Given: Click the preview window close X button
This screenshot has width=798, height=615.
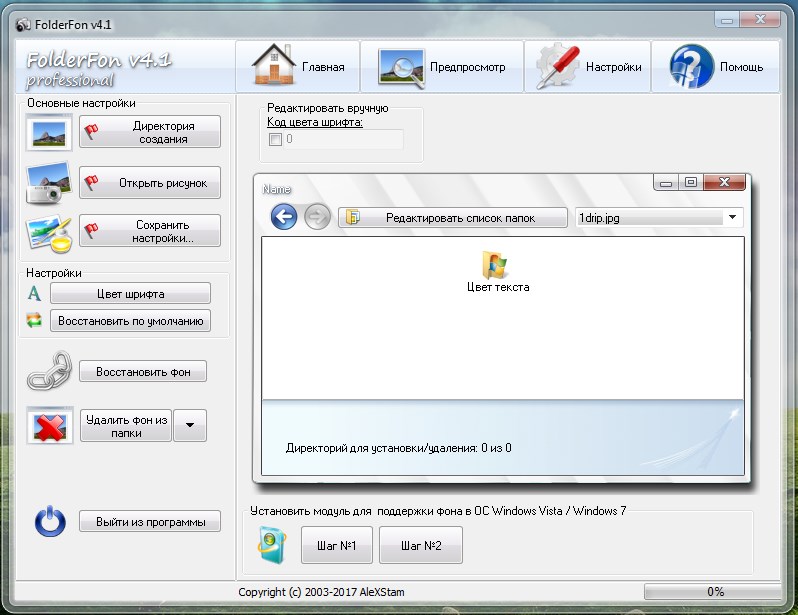Looking at the screenshot, I should pyautogui.click(x=724, y=182).
